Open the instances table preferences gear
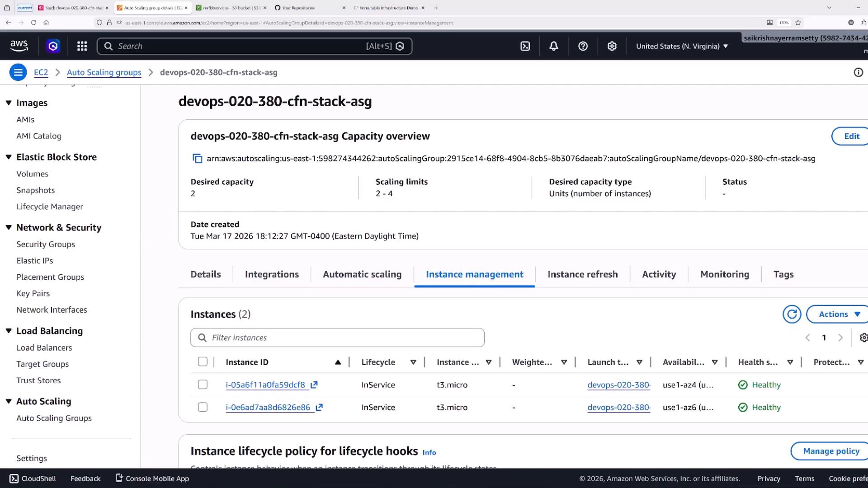The width and height of the screenshot is (868, 488). point(863,338)
